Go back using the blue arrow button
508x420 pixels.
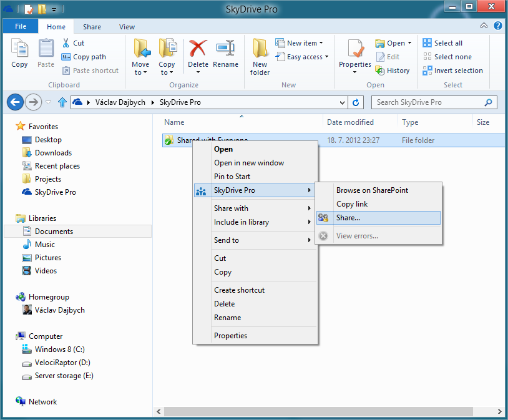coord(15,102)
